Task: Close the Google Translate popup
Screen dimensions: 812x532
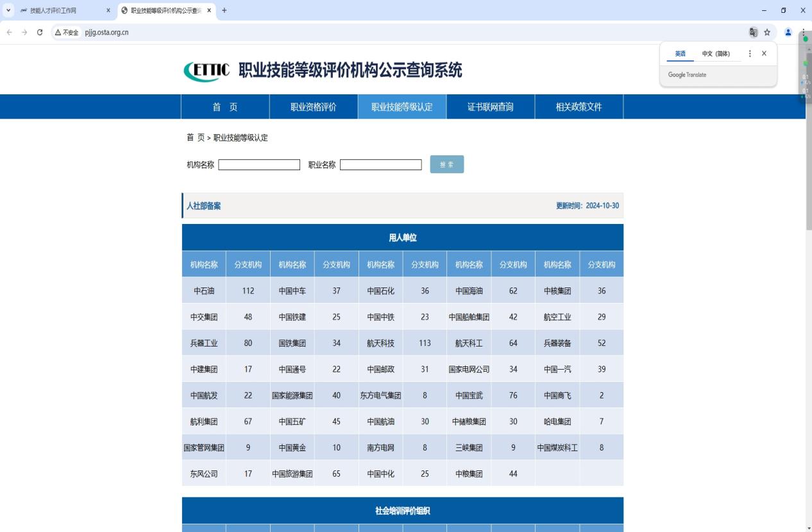Action: tap(764, 54)
